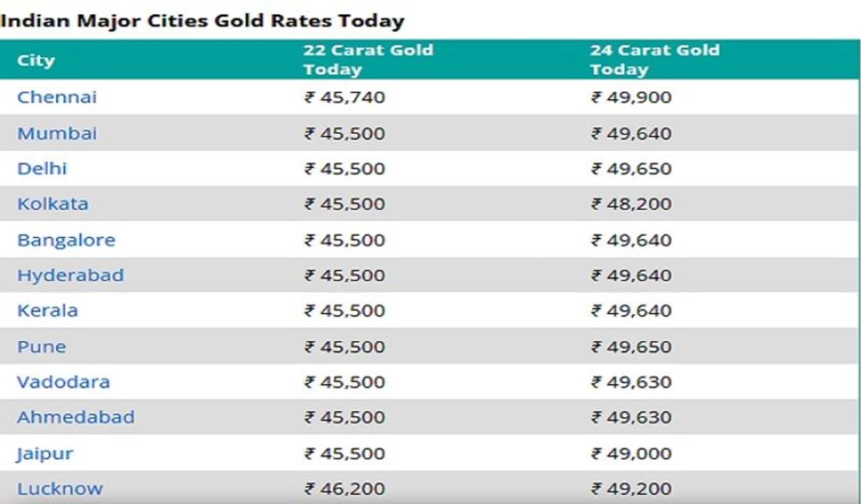Open the Kerala gold rates link
The image size is (861, 504).
(47, 310)
